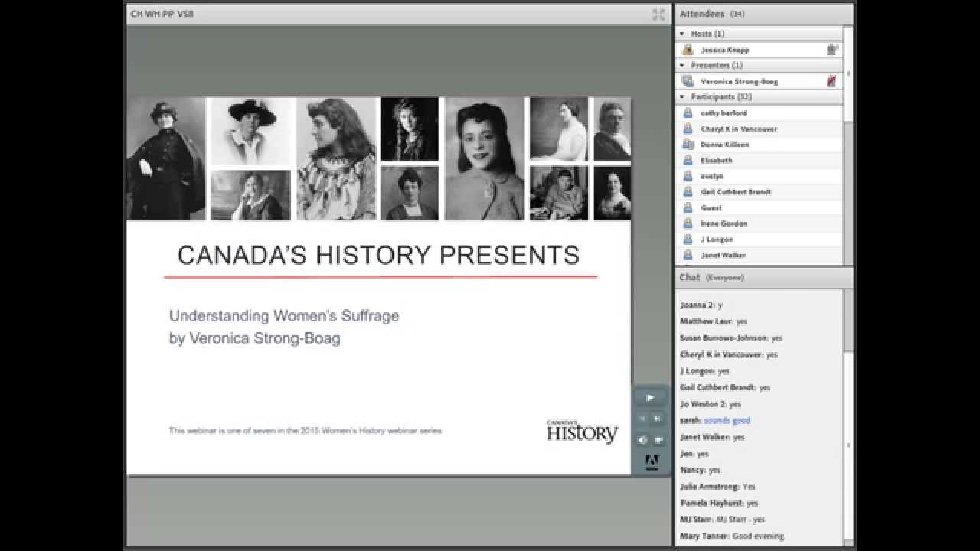Viewport: 980px width, 551px height.
Task: Click the Chat pod title
Action: pyautogui.click(x=690, y=277)
